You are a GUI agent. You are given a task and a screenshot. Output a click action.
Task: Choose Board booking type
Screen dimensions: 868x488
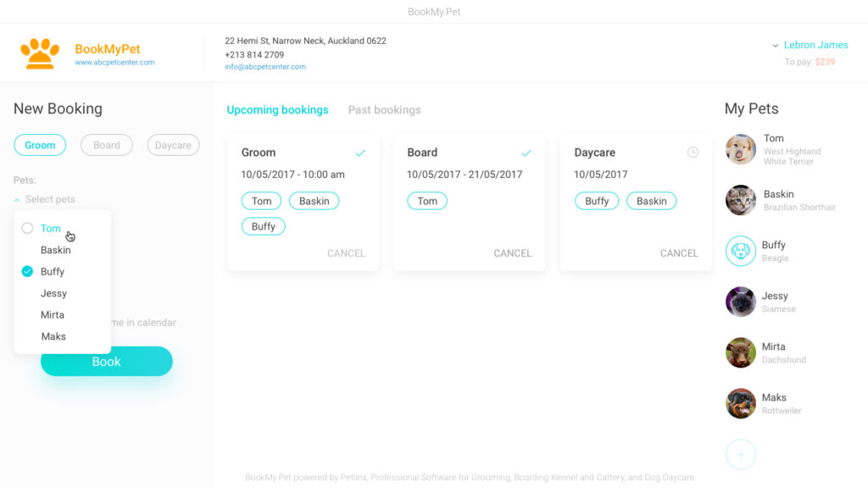click(106, 145)
